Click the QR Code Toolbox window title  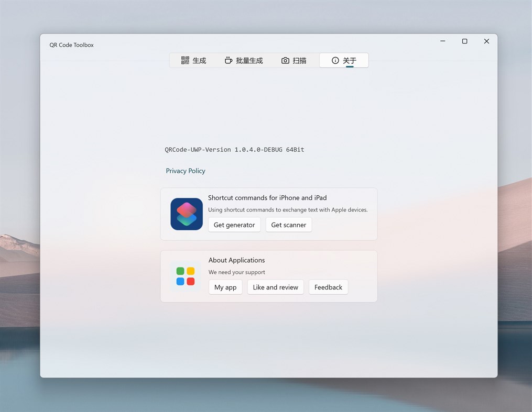(72, 45)
